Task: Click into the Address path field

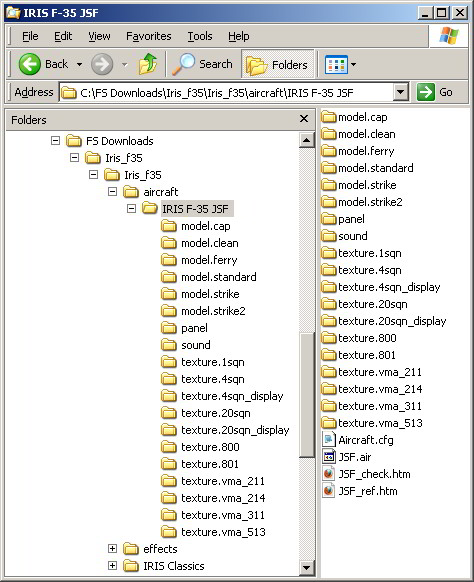Action: point(226,92)
